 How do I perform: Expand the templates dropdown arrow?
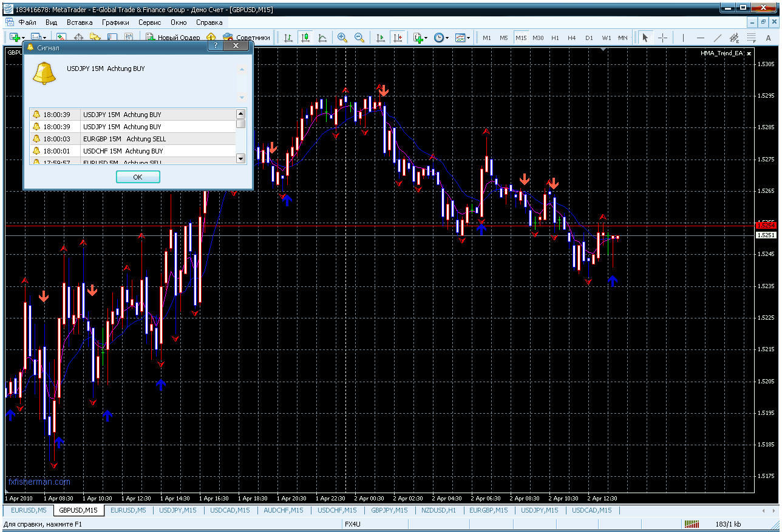click(469, 38)
